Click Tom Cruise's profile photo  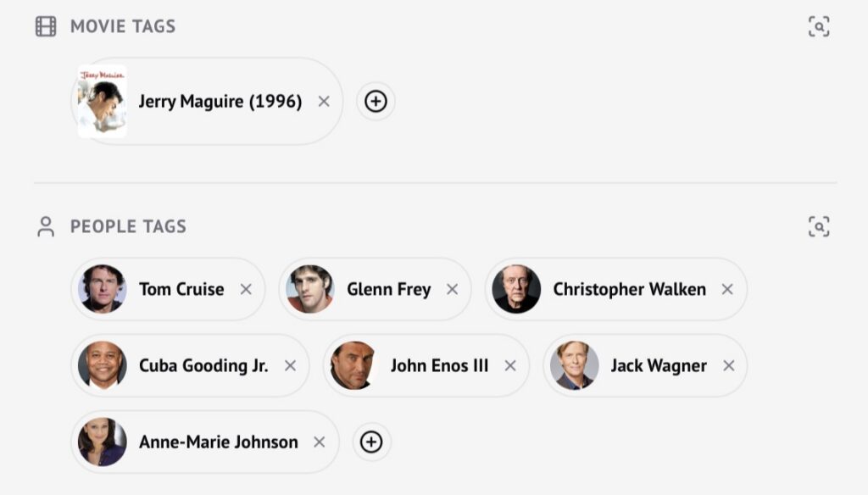pyautogui.click(x=103, y=289)
